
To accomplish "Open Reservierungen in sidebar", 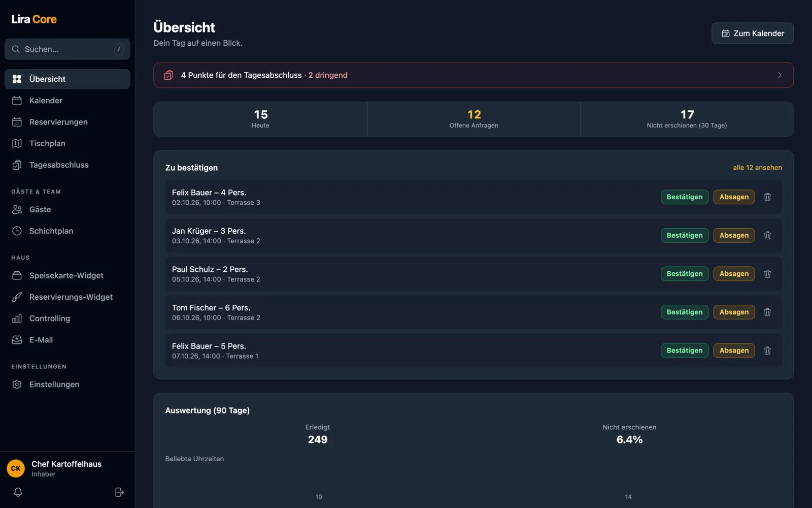I will coord(67,122).
